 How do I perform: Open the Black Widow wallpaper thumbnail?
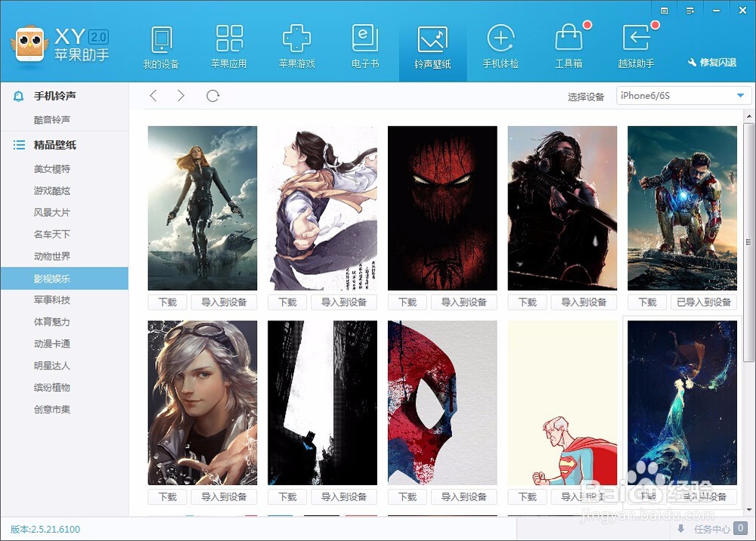(x=203, y=208)
